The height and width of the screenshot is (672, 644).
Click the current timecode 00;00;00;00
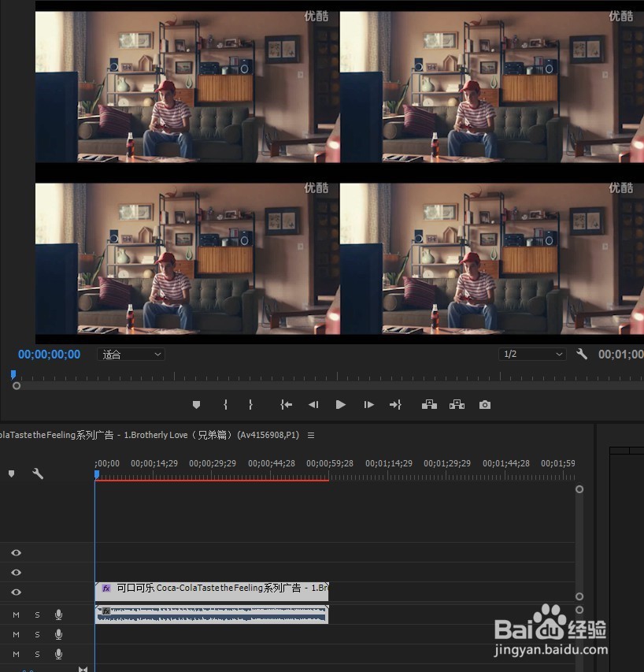pyautogui.click(x=50, y=355)
